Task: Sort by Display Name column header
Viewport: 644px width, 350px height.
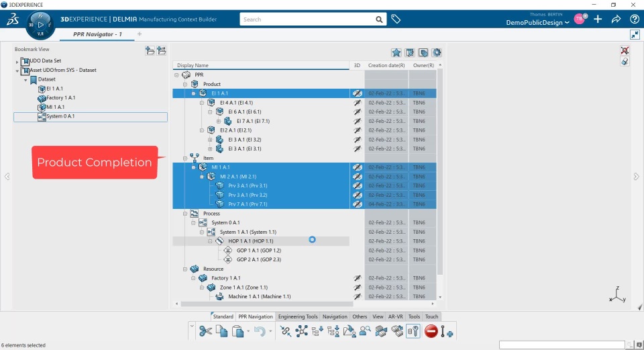Action: coord(261,65)
